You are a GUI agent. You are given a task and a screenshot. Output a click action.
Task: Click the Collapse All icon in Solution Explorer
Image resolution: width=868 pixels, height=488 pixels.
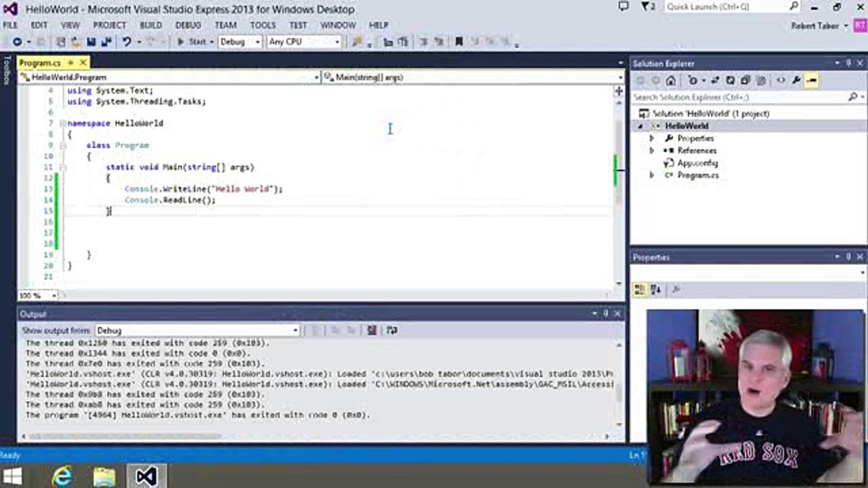[x=745, y=80]
